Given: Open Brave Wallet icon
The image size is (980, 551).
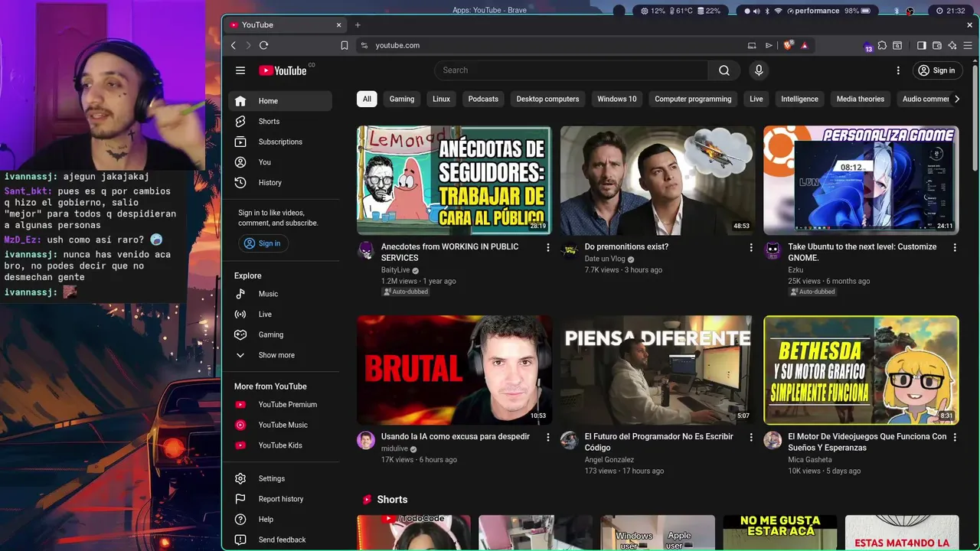Looking at the screenshot, I should 937,45.
